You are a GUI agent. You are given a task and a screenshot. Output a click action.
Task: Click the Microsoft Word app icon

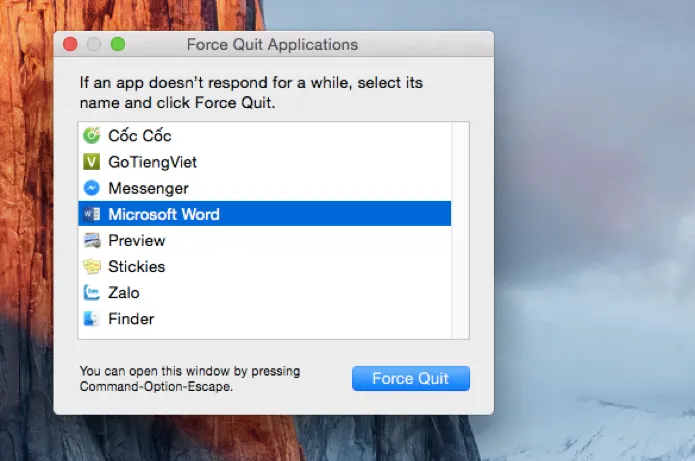(92, 214)
